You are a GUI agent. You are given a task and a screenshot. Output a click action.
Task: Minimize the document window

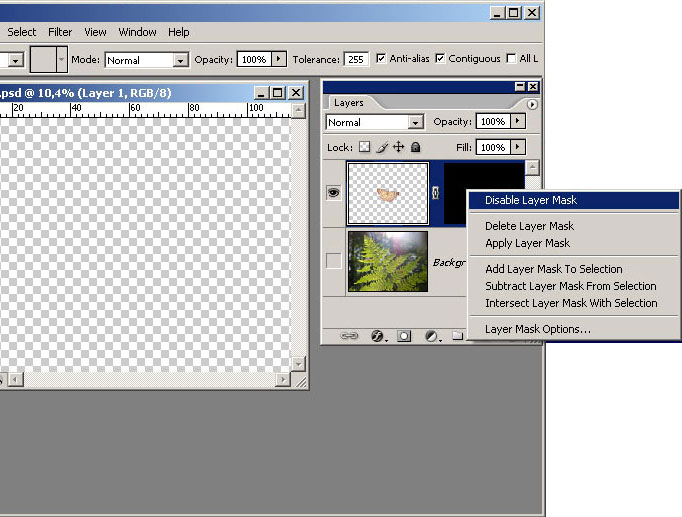click(261, 93)
